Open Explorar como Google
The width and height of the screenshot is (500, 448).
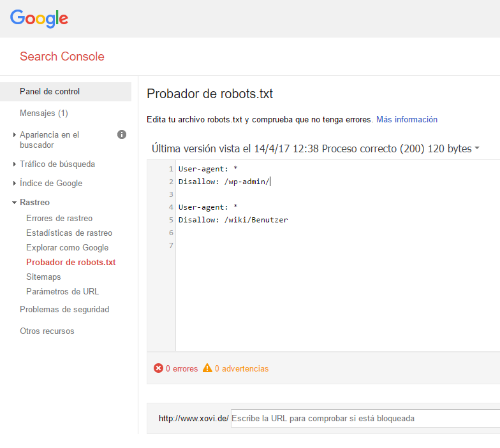[x=68, y=247]
